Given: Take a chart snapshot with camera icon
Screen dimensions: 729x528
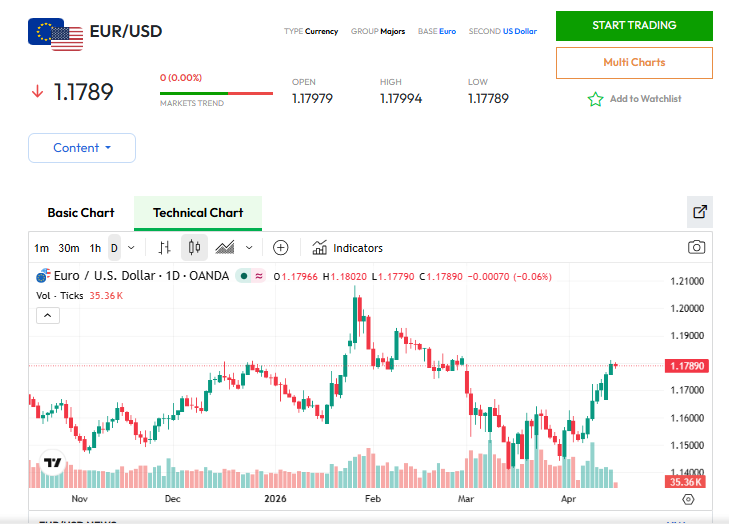Looking at the screenshot, I should 696,248.
